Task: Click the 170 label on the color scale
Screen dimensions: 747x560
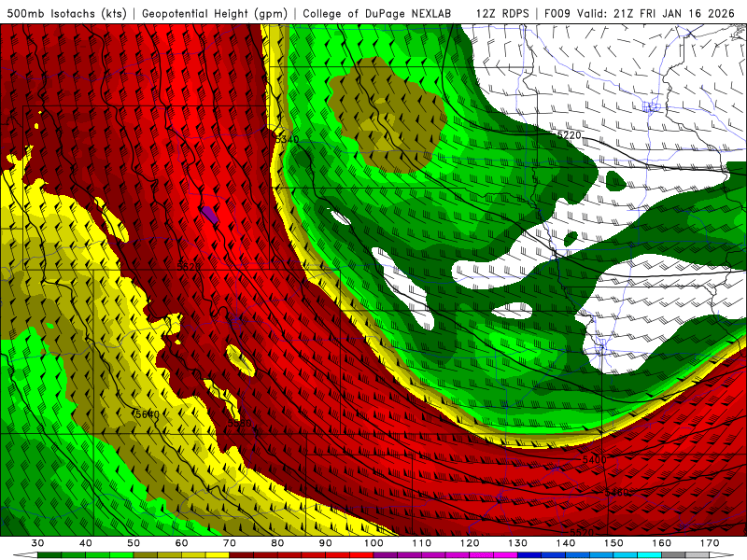Action: point(710,543)
